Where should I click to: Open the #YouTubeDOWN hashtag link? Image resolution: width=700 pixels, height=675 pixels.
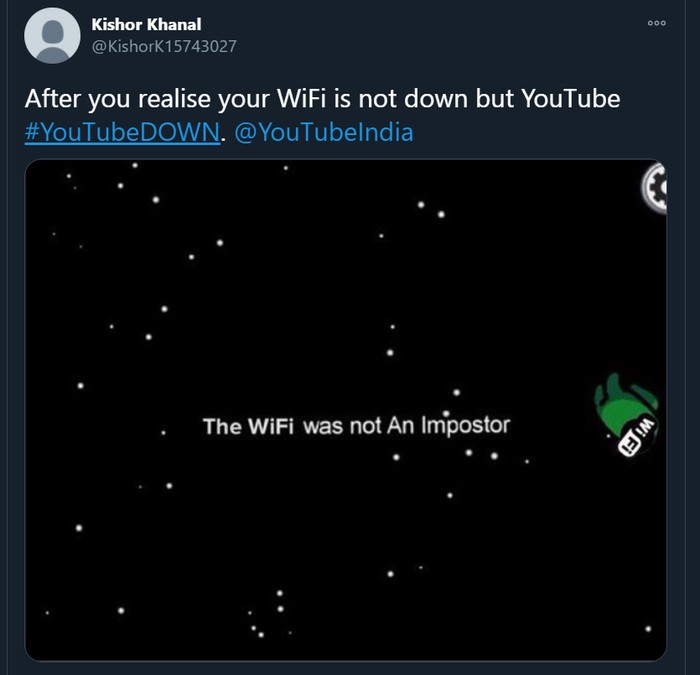tap(121, 132)
